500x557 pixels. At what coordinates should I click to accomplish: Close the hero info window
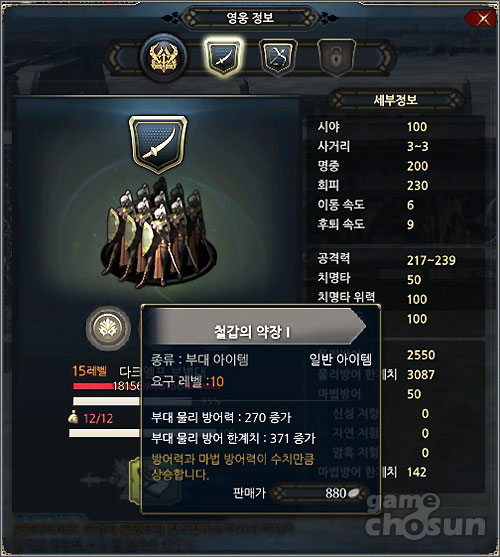click(483, 18)
